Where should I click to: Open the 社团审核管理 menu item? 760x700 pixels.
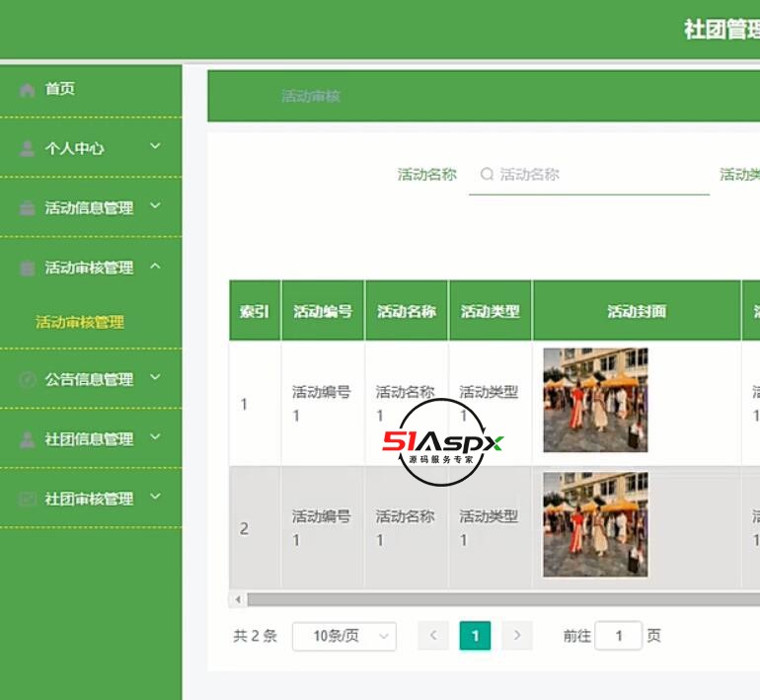91,499
